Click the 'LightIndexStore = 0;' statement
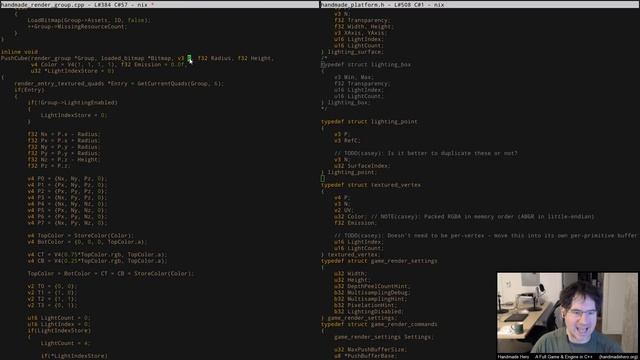The height and width of the screenshot is (360, 640). [x=74, y=115]
